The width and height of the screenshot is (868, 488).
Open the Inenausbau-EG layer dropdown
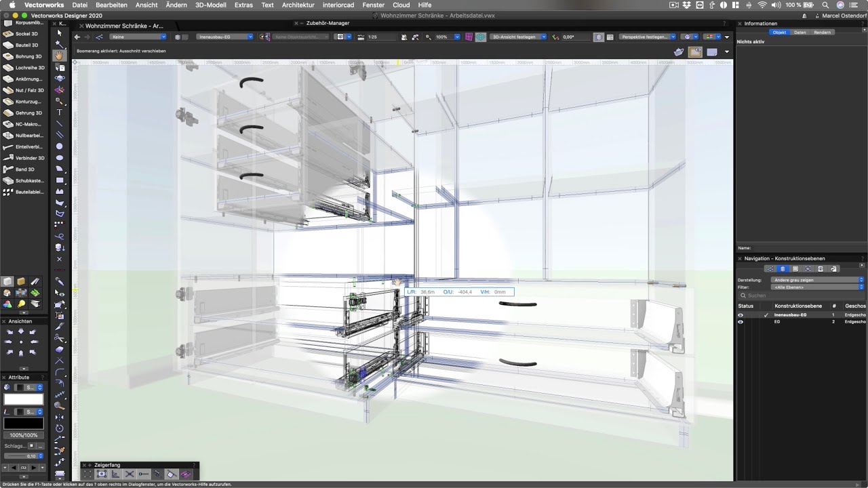coord(224,37)
